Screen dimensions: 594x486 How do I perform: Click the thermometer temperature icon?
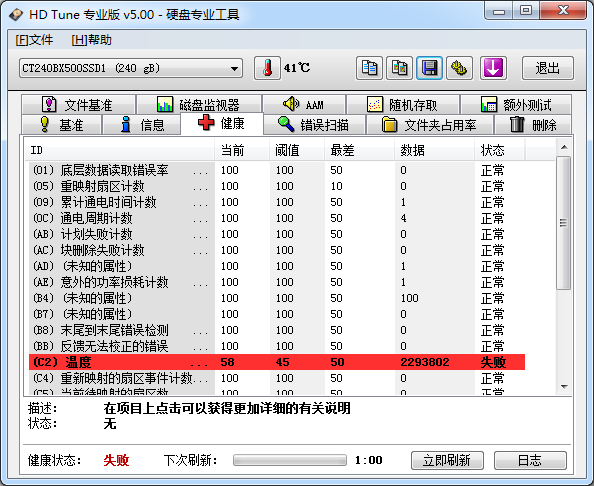coord(267,68)
